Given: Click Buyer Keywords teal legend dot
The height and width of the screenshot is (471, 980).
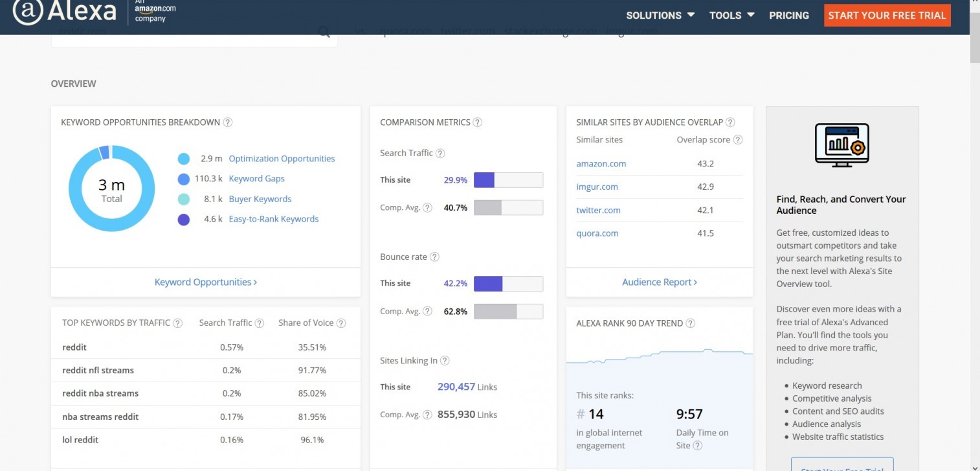Looking at the screenshot, I should [x=183, y=200].
